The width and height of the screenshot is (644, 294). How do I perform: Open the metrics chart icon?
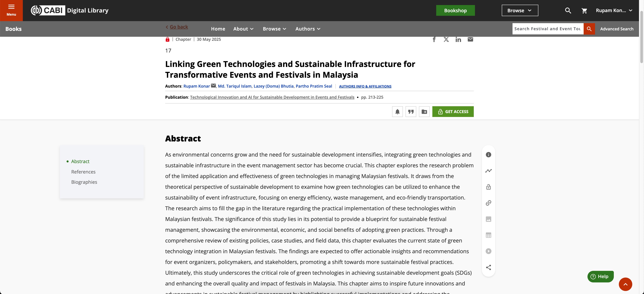[x=488, y=171]
